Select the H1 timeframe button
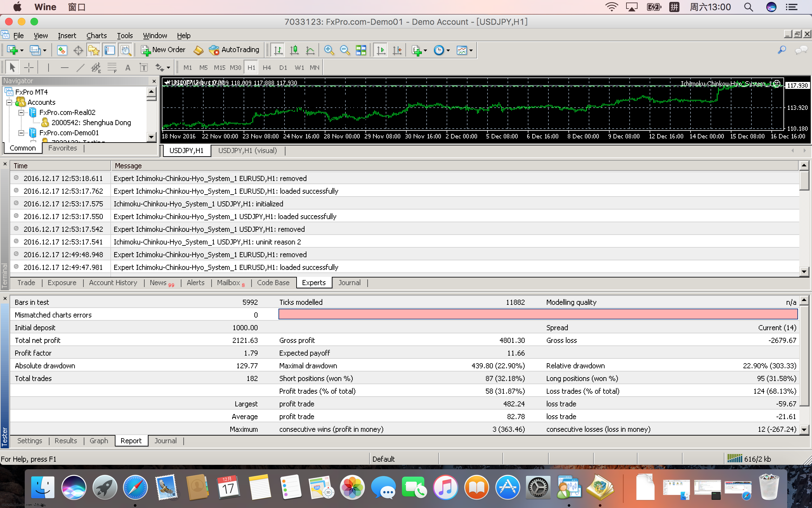The width and height of the screenshot is (812, 508). [x=251, y=68]
